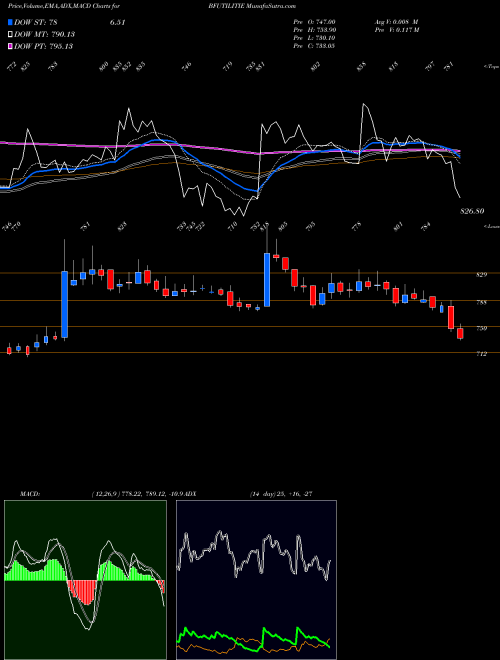Click the white DOW MT legend swatch
This screenshot has width=500, height=660.
(10, 35)
